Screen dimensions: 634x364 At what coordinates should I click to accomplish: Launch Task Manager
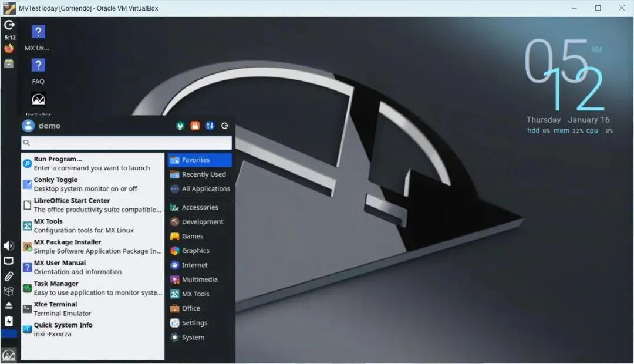pyautogui.click(x=93, y=288)
